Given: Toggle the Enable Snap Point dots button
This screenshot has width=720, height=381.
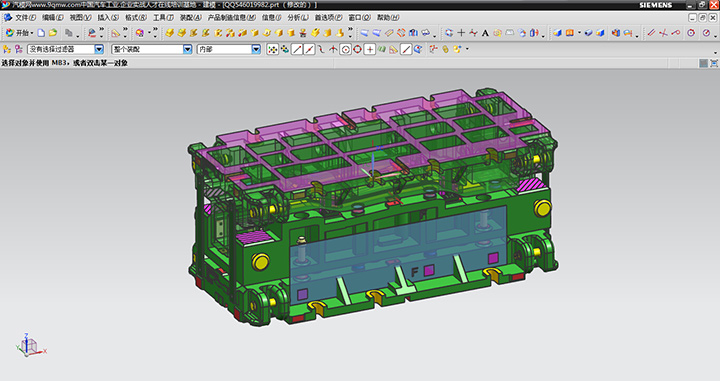Looking at the screenshot, I should click(x=273, y=49).
